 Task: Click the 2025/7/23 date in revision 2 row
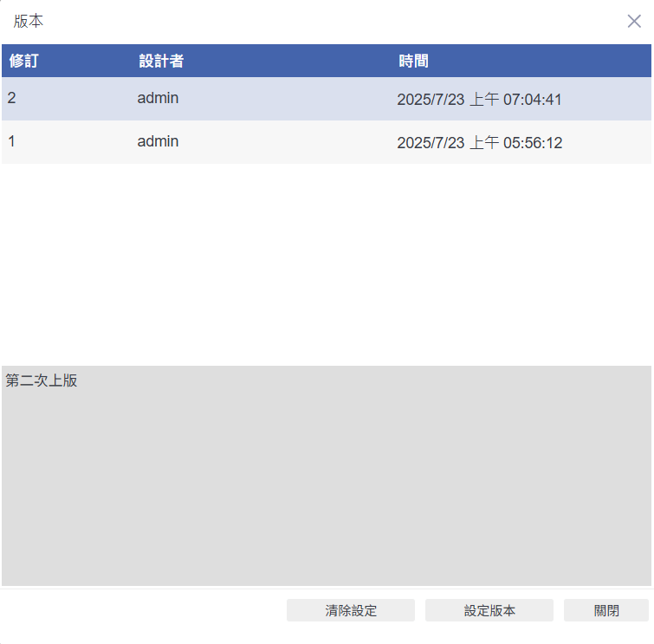tap(431, 100)
